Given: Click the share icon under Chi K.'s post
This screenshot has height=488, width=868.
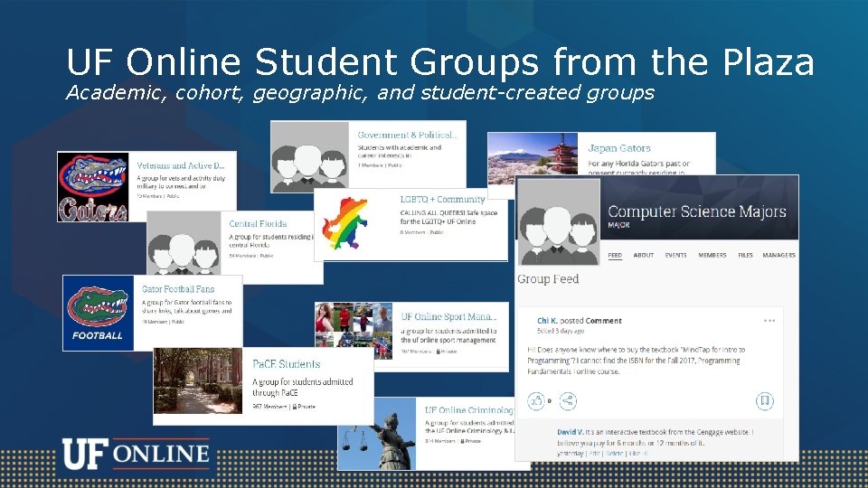Looking at the screenshot, I should point(568,400).
